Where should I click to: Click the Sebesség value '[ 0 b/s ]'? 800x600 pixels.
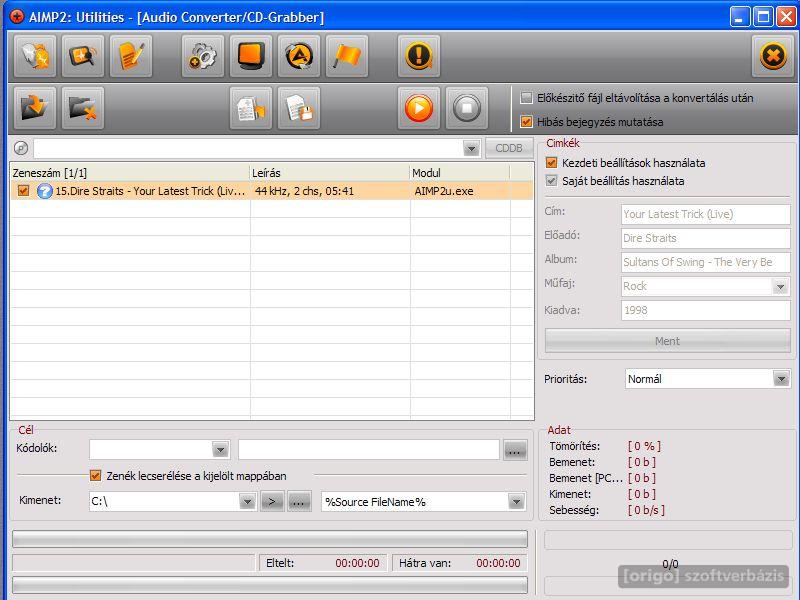click(x=646, y=510)
